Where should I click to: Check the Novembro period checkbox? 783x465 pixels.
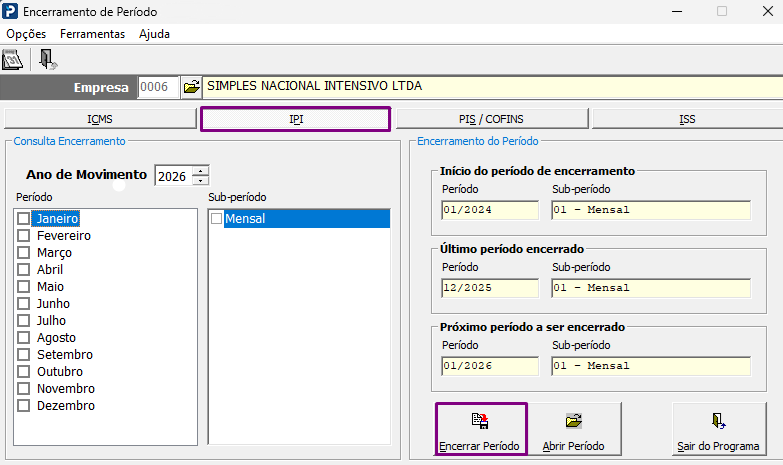23,388
